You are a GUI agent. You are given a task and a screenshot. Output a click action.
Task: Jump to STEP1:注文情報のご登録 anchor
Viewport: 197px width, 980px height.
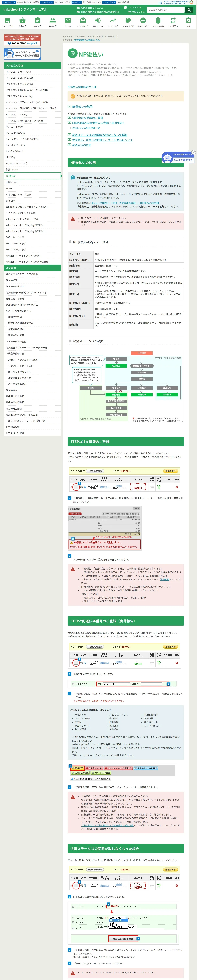87,118
